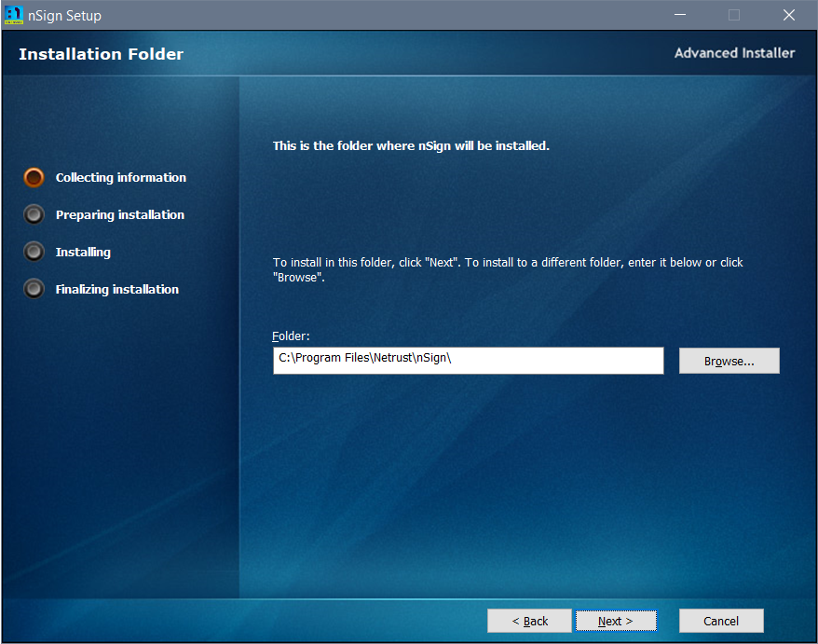Click the Folder path input field
Viewport: 818px width, 644px height.
pyautogui.click(x=468, y=361)
